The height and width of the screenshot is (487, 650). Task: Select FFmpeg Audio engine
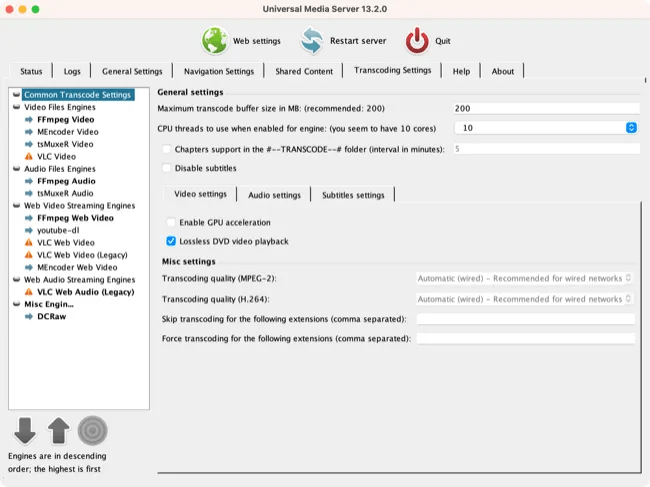point(66,181)
